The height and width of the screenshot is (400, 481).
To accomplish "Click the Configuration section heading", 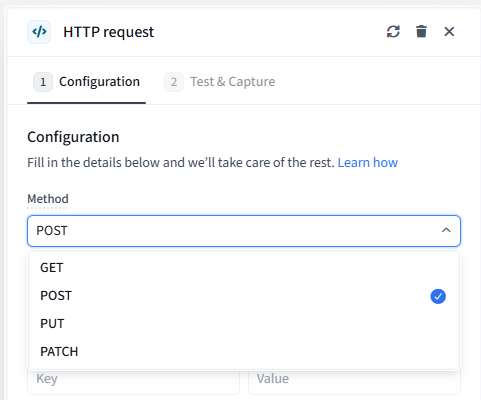I will tap(73, 137).
